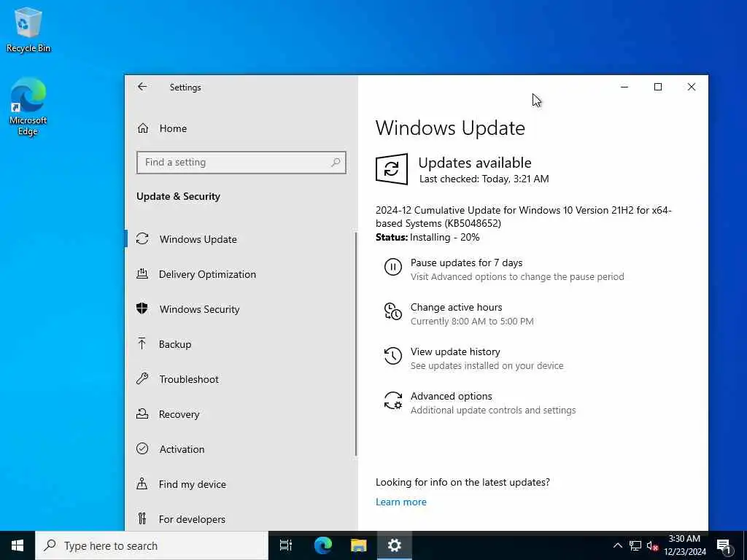The image size is (747, 560).
Task: Go to Home in Settings
Action: 173,128
